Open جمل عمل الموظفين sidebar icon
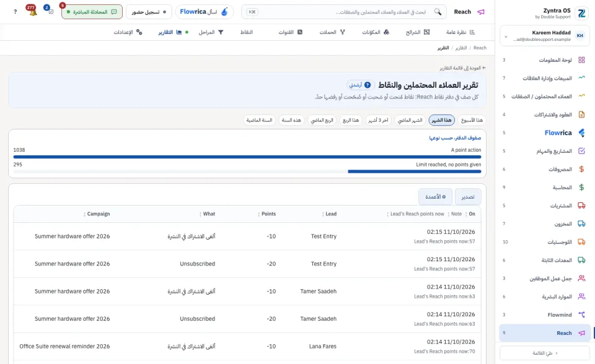This screenshot has height=364, width=595. point(581,279)
